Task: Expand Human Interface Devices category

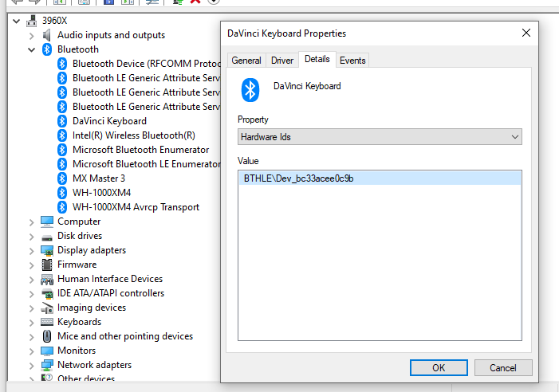Action: click(31, 280)
